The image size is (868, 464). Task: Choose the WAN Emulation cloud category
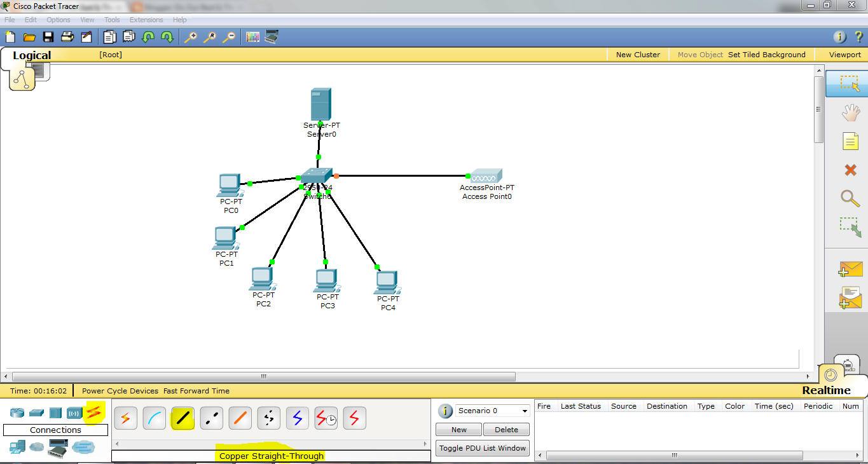[37, 447]
